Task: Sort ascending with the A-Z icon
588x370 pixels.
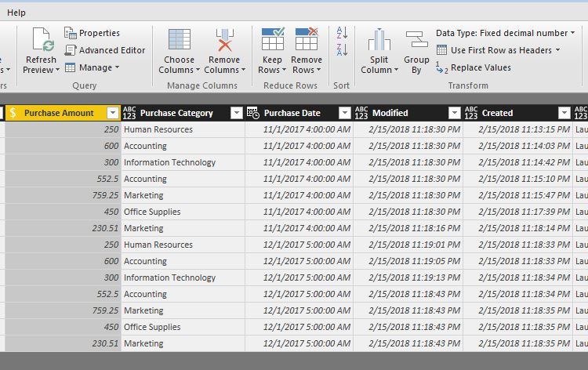Action: click(341, 32)
